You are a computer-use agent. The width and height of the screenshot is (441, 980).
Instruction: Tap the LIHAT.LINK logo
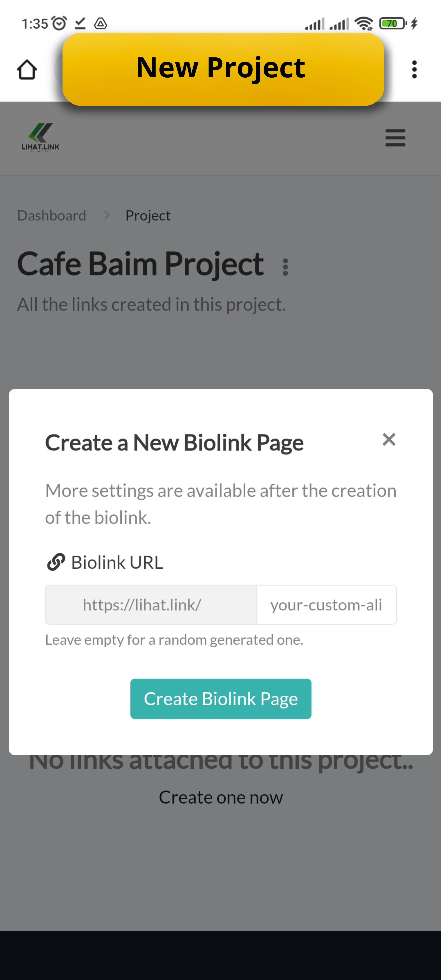[40, 137]
